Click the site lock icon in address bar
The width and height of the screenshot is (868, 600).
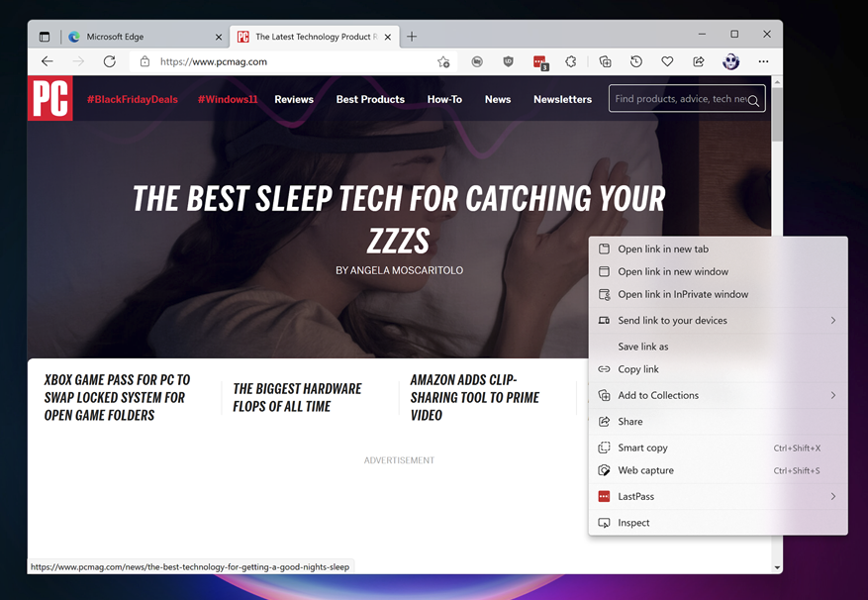click(x=145, y=61)
